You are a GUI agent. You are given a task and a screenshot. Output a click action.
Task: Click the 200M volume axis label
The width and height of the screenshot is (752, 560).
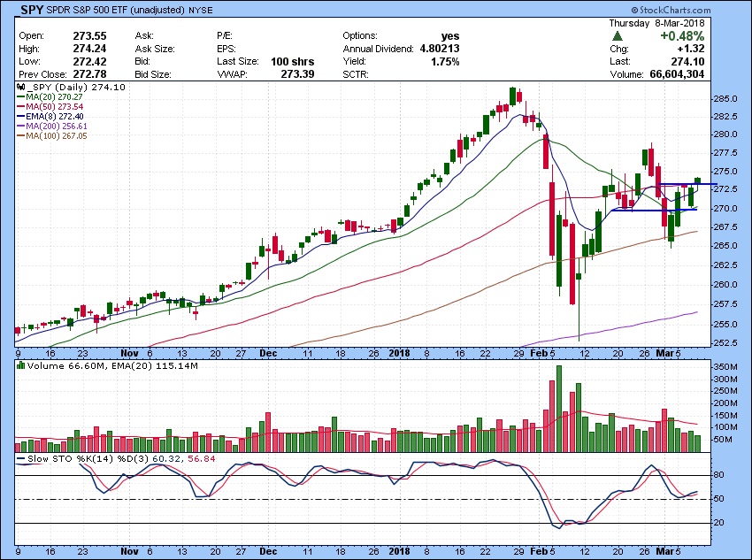[726, 403]
